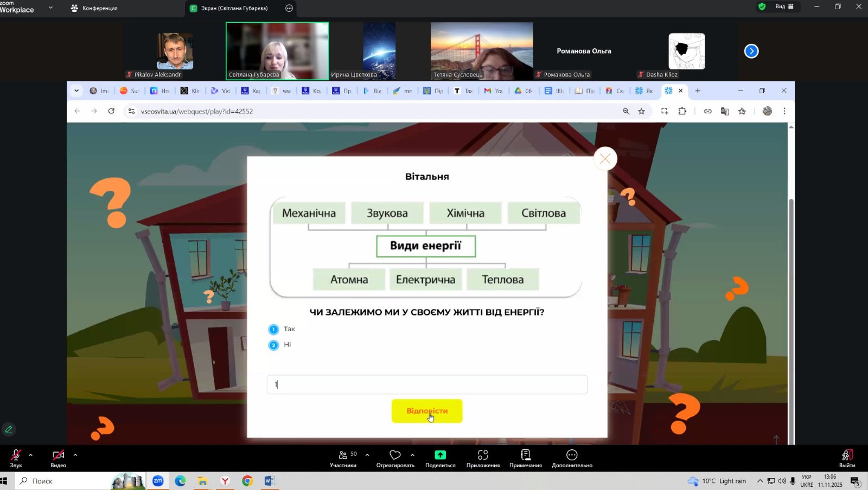
Task: Unmute the microphone in Zoom
Action: 16,455
